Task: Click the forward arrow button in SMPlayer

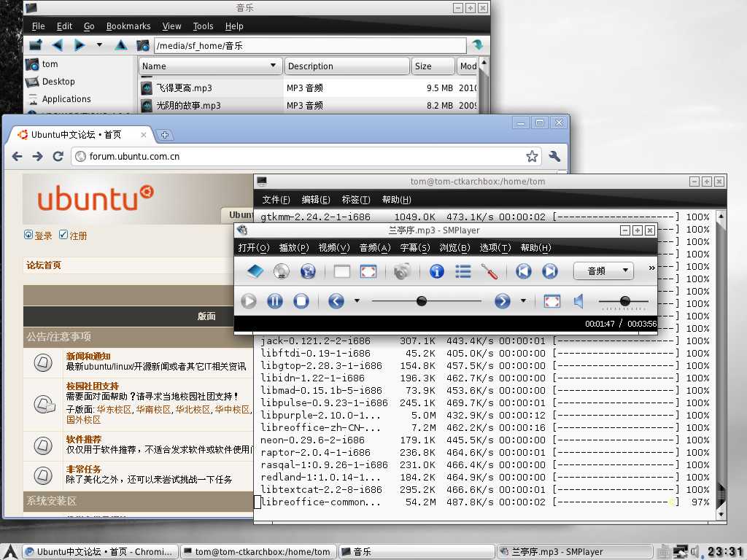Action: click(x=502, y=301)
